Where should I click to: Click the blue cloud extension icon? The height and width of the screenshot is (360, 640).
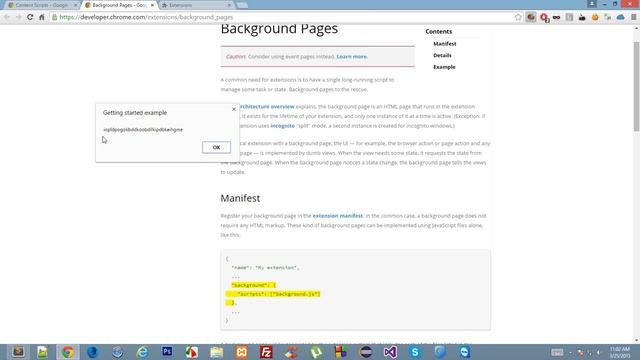click(620, 17)
